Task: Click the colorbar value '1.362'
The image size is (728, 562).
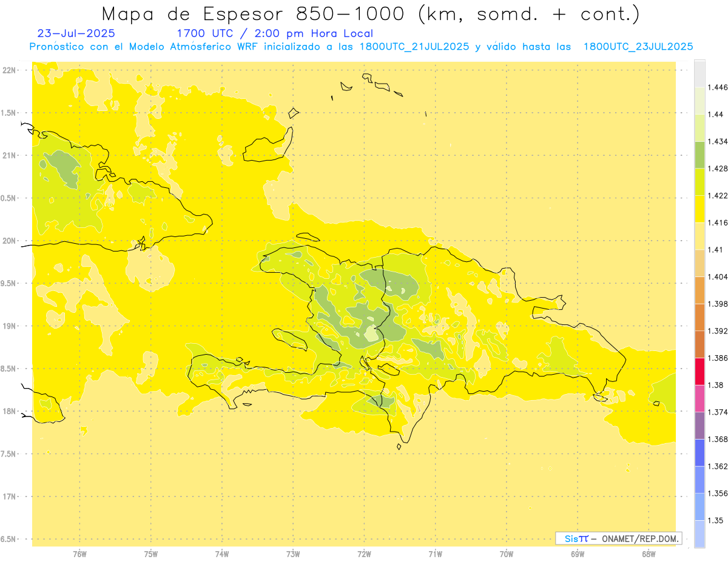Action: pos(717,466)
